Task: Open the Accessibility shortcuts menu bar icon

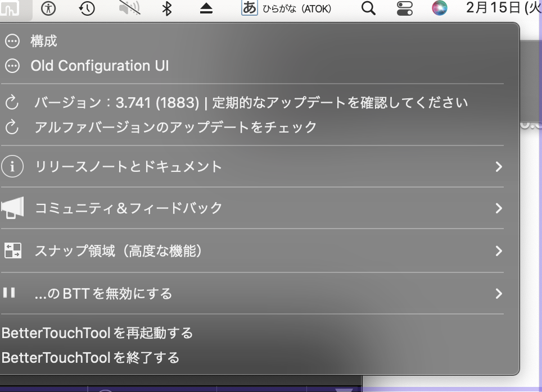Action: [x=48, y=8]
